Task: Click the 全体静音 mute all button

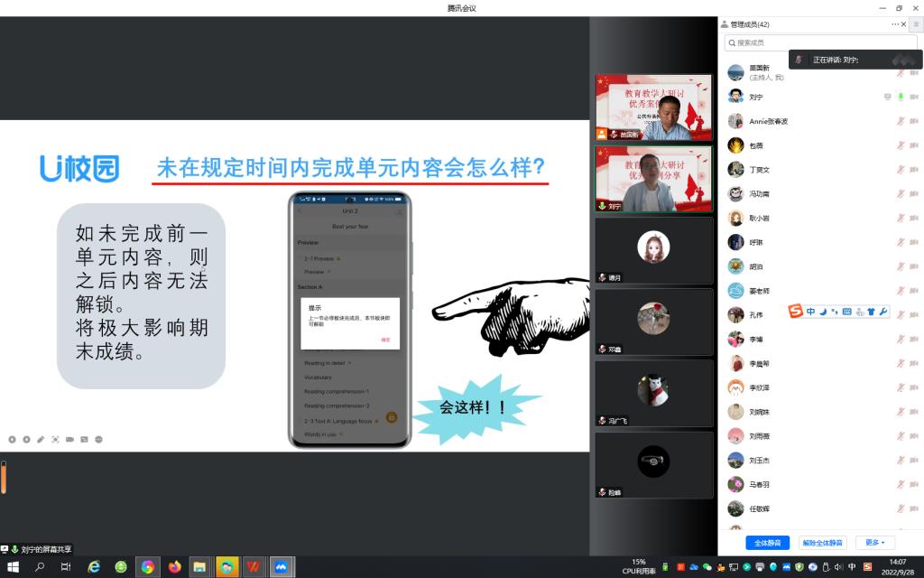Action: coord(768,543)
